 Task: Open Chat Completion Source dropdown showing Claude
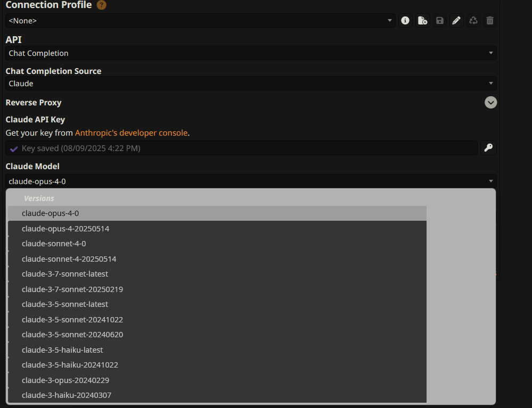[x=251, y=84]
